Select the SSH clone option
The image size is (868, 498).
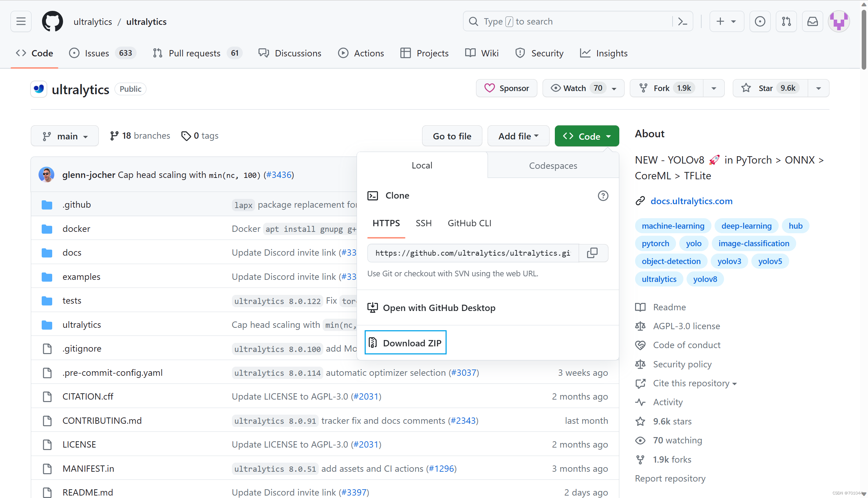(423, 223)
